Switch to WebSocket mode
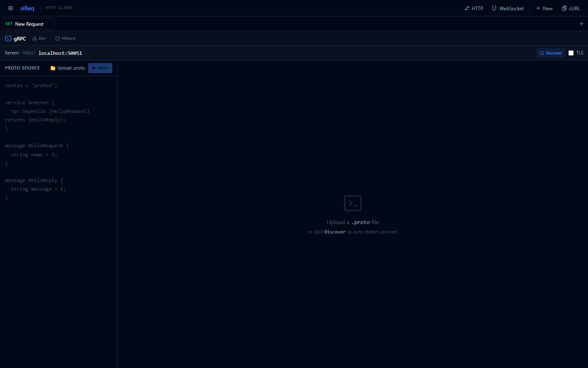The width and height of the screenshot is (588, 368). 508,8
